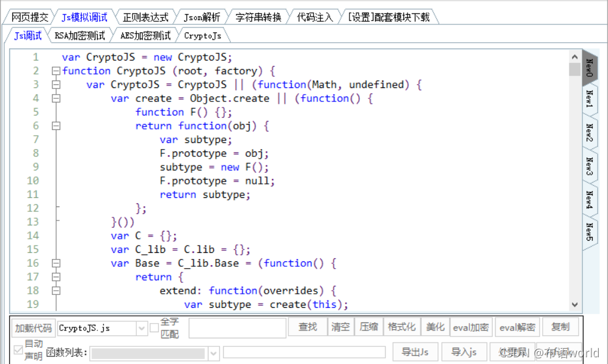608x364 pixels.
Task: Open the CryptoJS.js file dropdown
Action: 142,329
